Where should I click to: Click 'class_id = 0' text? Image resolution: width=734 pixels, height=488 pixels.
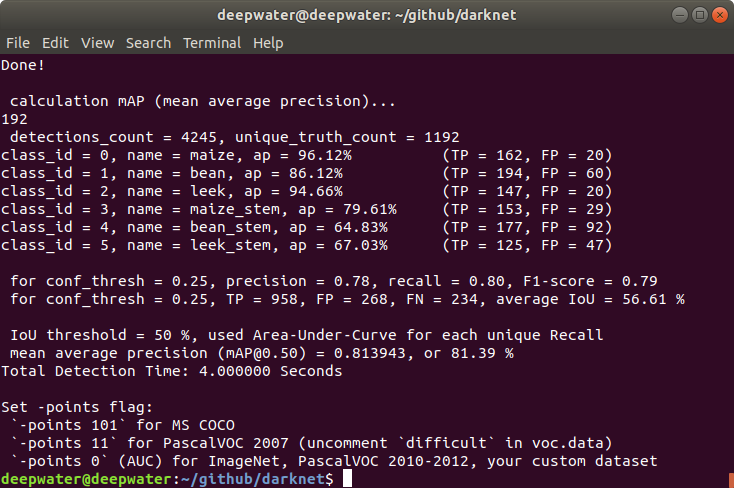click(x=55, y=155)
